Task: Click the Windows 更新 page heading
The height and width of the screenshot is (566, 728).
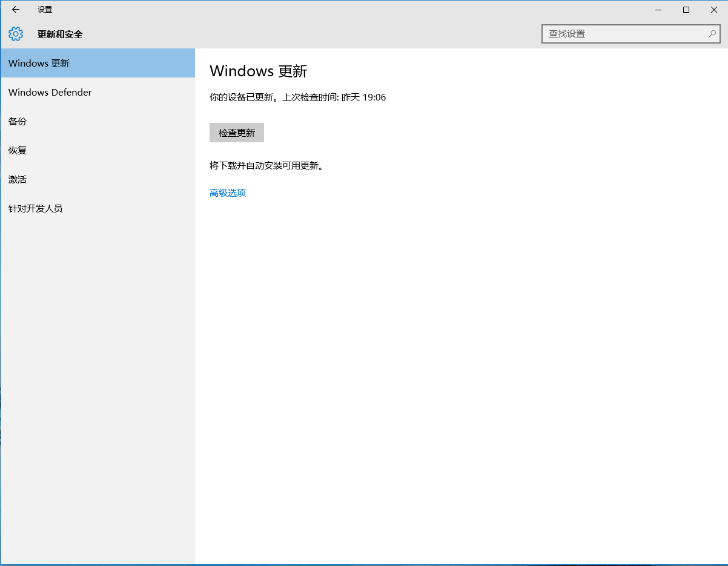Action: coord(259,71)
